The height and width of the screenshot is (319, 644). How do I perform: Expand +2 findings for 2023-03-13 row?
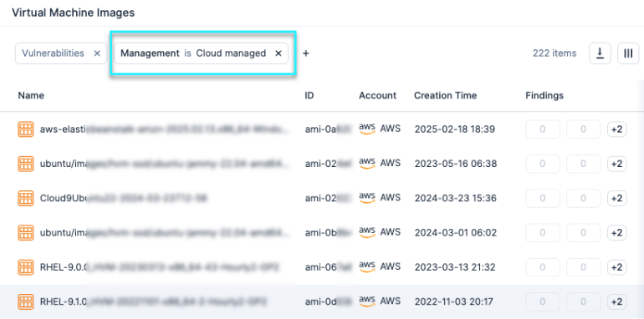617,267
